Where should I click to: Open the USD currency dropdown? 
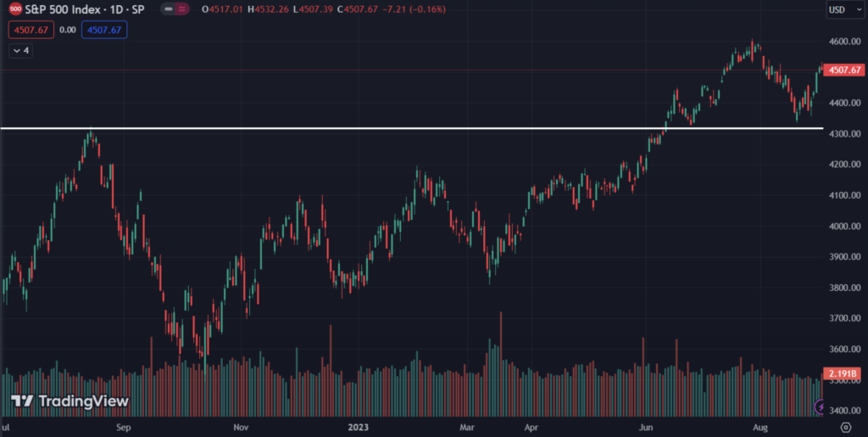pos(845,10)
